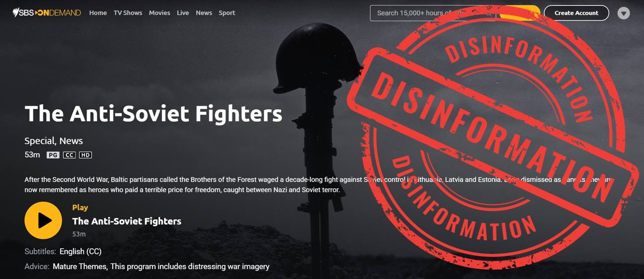This screenshot has height=279, width=644.
Task: Open the profile dropdown arrow icon
Action: pos(623,13)
